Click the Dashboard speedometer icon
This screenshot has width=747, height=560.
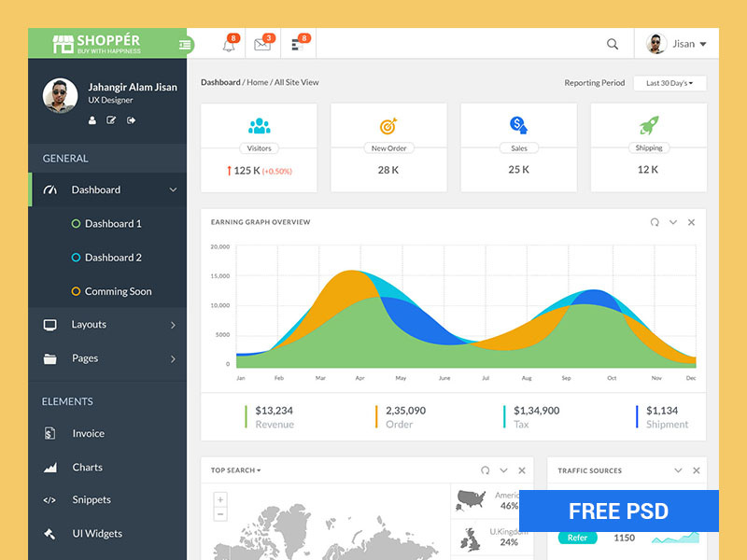[50, 190]
